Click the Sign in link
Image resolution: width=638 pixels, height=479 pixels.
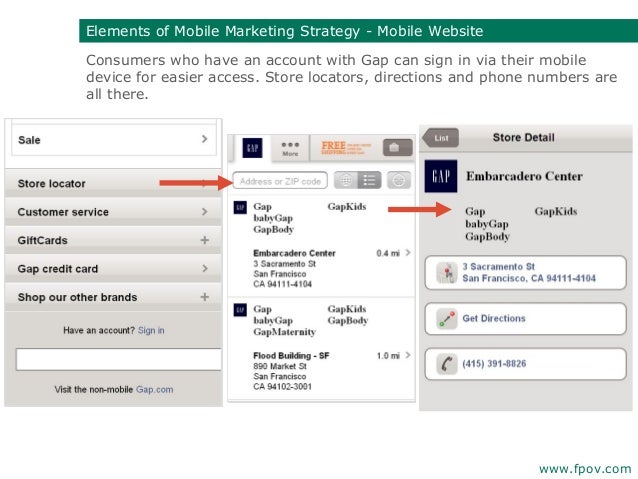click(x=151, y=330)
